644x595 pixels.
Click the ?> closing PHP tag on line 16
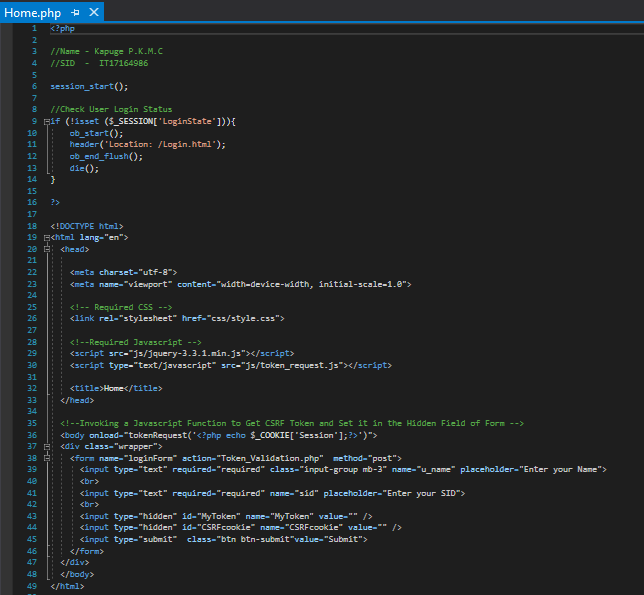click(55, 202)
